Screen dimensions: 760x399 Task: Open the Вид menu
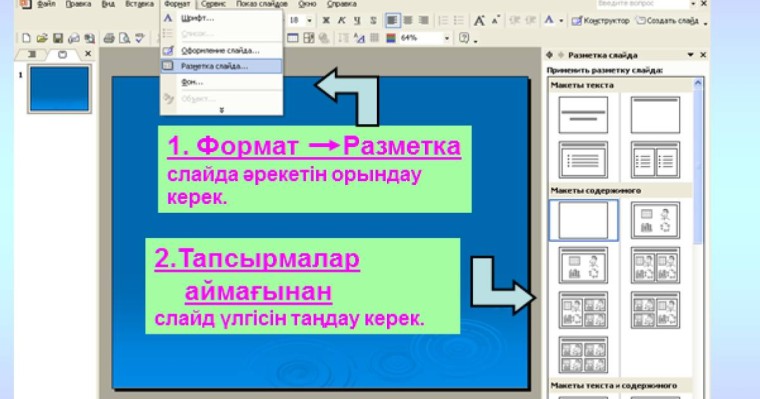point(108,4)
